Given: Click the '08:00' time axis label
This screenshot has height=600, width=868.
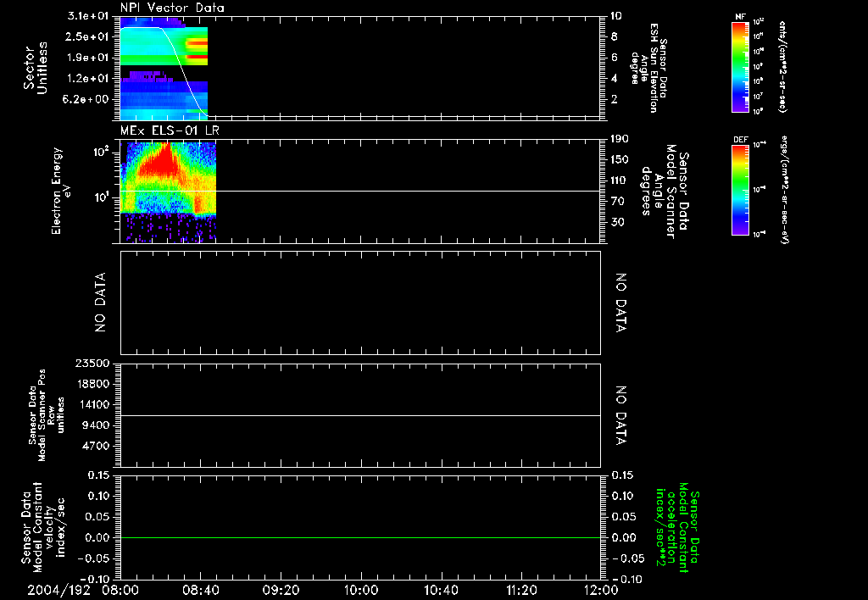Looking at the screenshot, I should click(120, 590).
